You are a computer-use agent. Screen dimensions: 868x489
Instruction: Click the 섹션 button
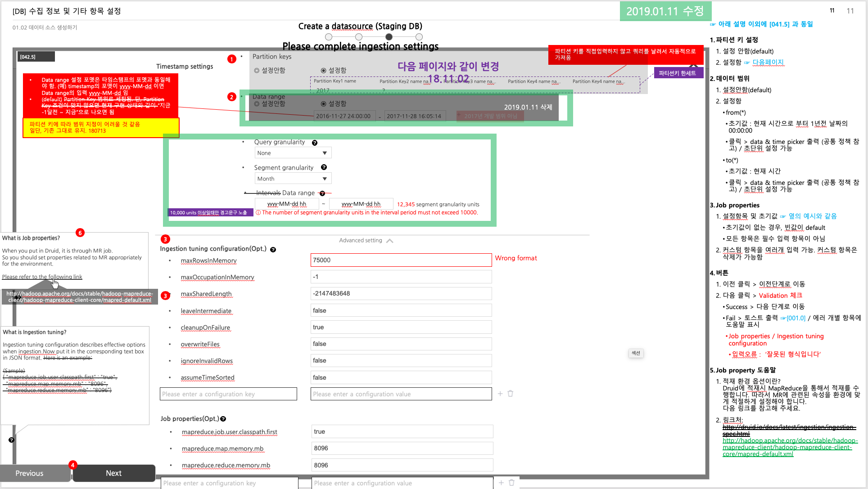tap(636, 353)
